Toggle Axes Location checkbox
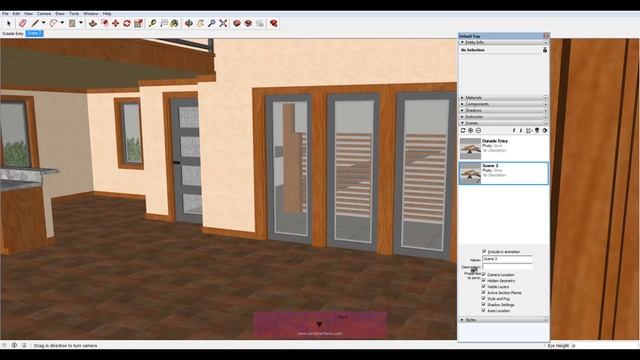 [x=484, y=310]
